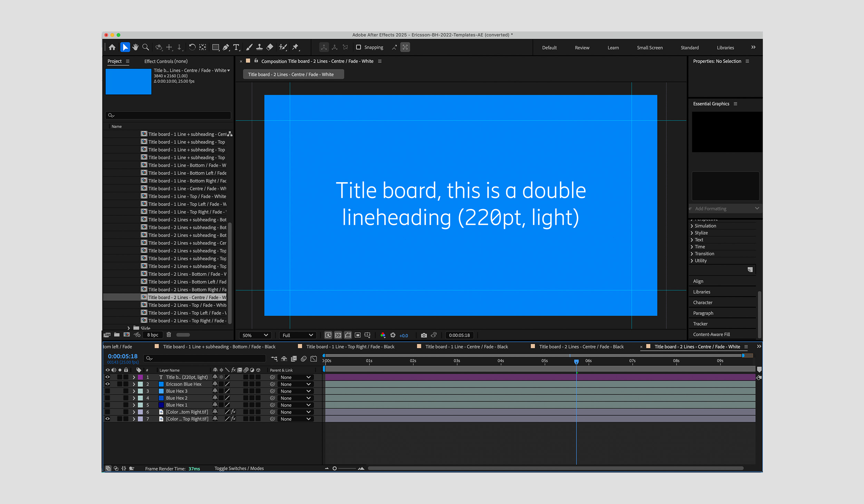Open the Align panel

click(x=698, y=281)
